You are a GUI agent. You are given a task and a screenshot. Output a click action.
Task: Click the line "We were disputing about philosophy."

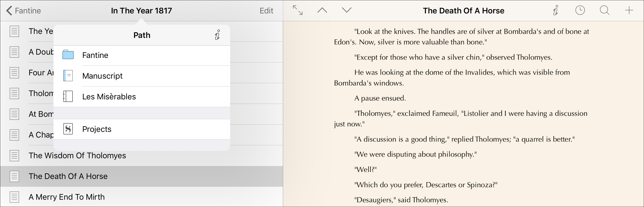coord(416,154)
